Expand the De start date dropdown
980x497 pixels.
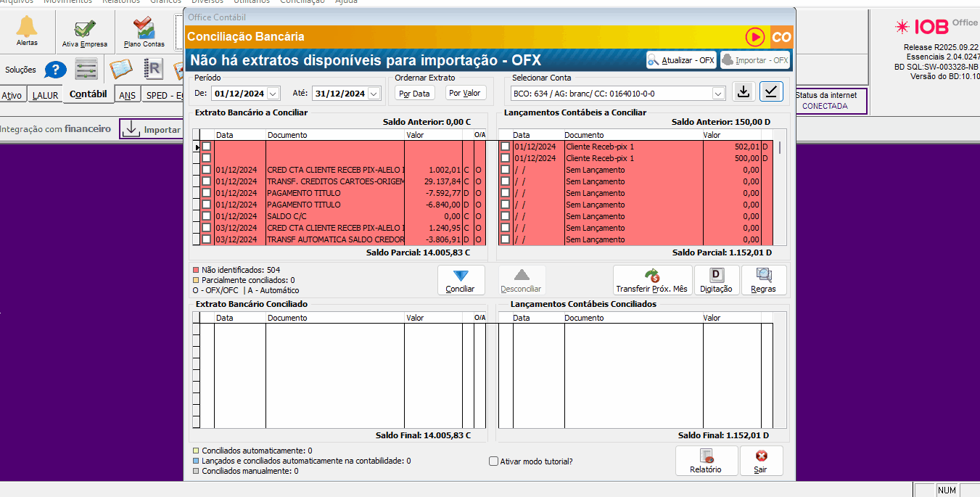[273, 94]
